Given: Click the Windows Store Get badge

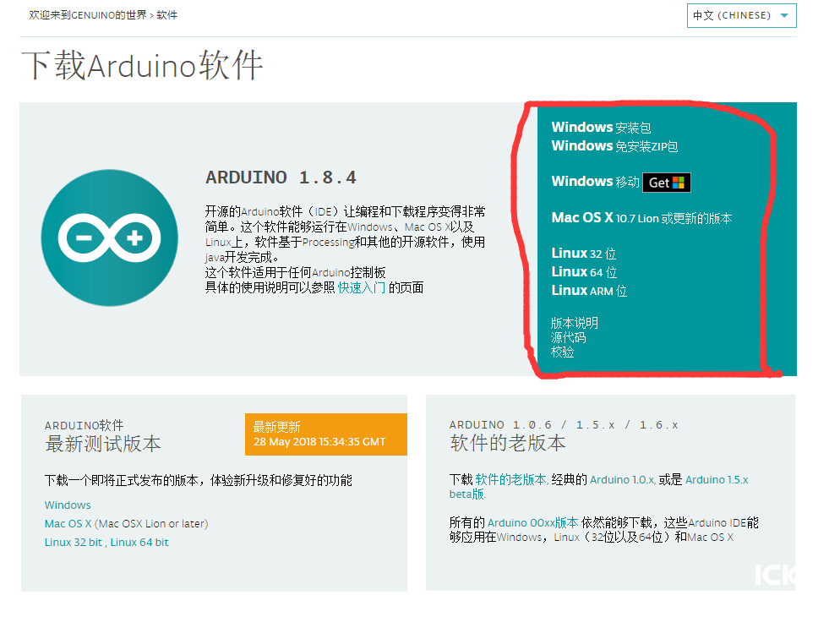Looking at the screenshot, I should coord(667,183).
